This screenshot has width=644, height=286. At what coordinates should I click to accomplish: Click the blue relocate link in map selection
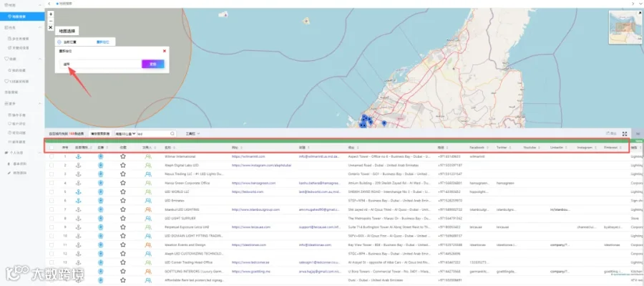point(102,42)
